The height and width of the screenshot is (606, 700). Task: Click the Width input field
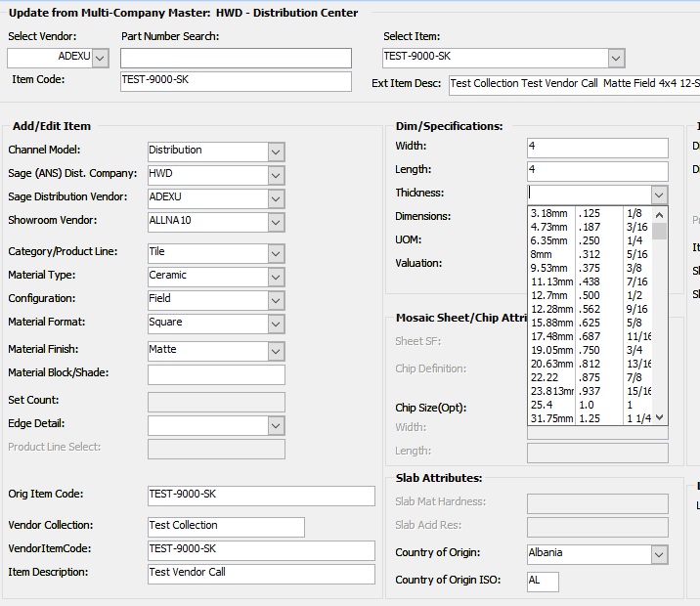[596, 148]
